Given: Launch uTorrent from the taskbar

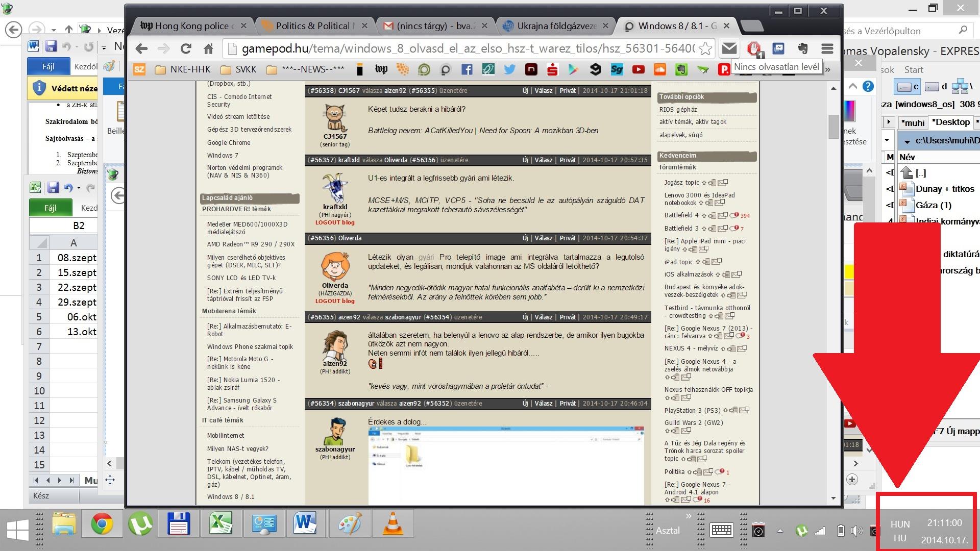Looking at the screenshot, I should [140, 524].
